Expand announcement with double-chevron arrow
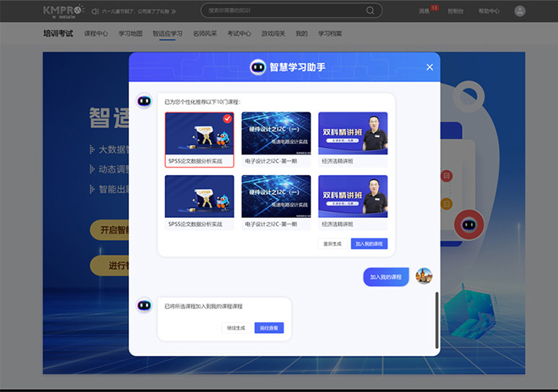This screenshot has width=558, height=392. [x=173, y=11]
